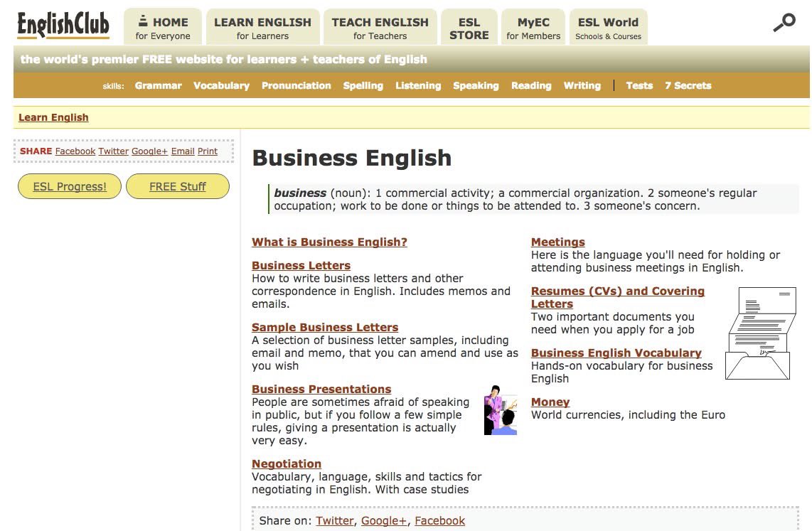Open the Tests section
Image resolution: width=812 pixels, height=531 pixels.
639,85
